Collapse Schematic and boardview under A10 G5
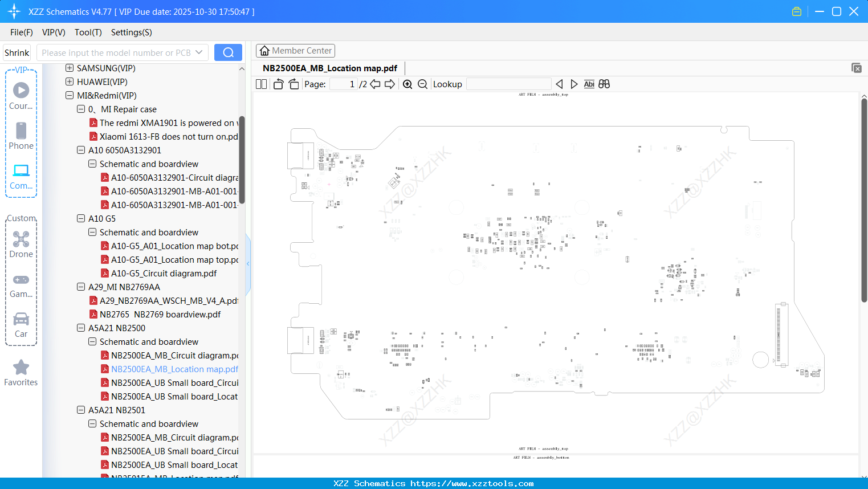Screen dimensions: 868x489 click(x=92, y=233)
